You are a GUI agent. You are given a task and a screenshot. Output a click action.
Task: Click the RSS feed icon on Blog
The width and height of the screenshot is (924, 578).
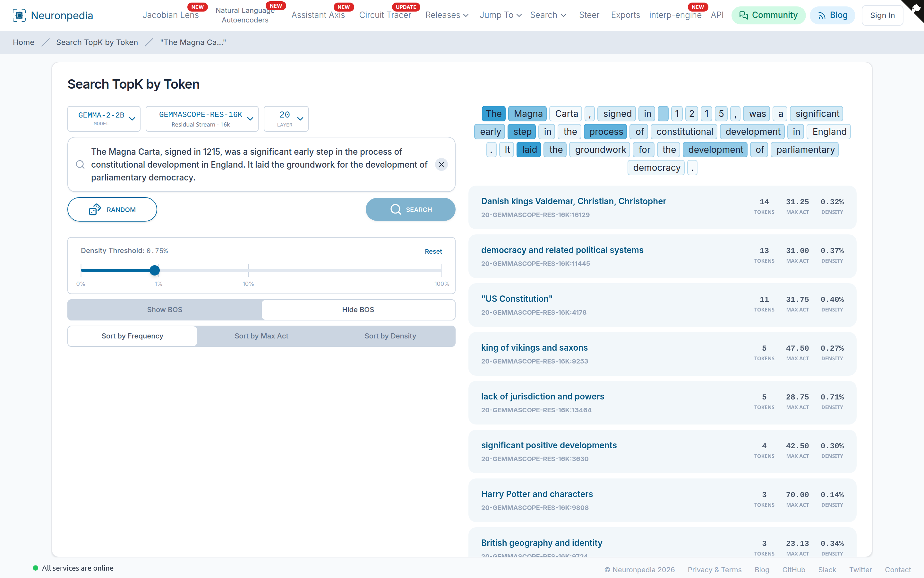tap(822, 15)
